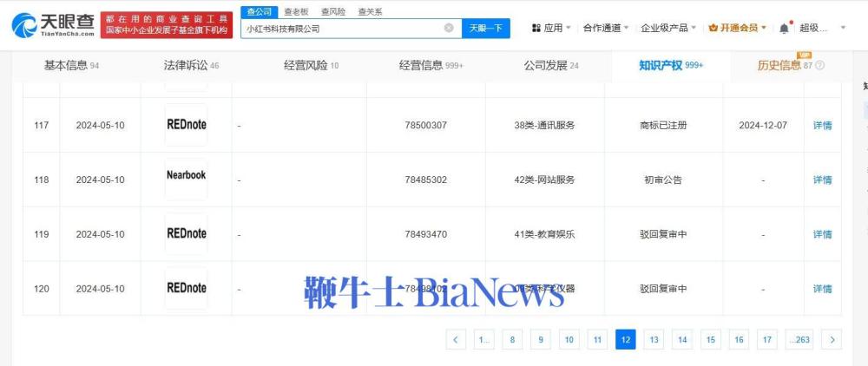Open 详情 for row 118
The image size is (868, 366).
click(x=822, y=180)
